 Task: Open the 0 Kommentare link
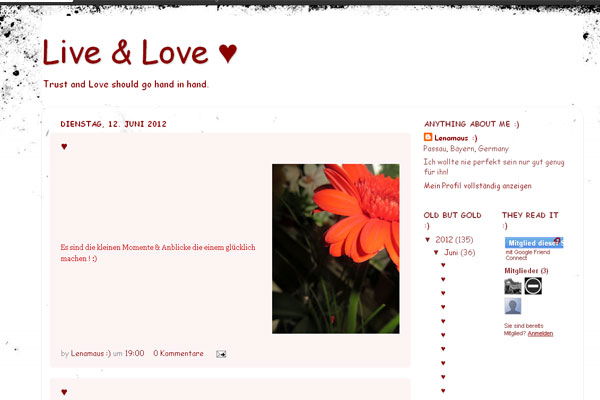pos(178,353)
